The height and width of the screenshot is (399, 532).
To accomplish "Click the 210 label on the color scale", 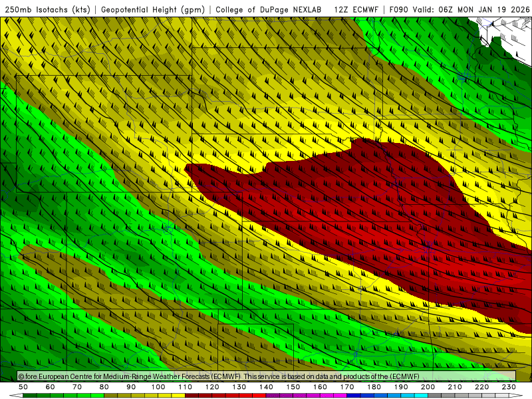I will pos(455,387).
